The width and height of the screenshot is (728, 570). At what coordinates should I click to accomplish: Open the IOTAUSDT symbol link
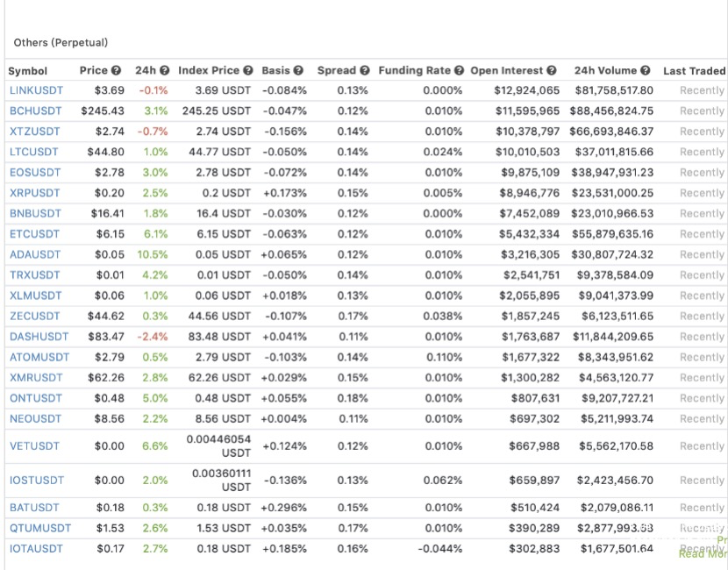click(37, 549)
